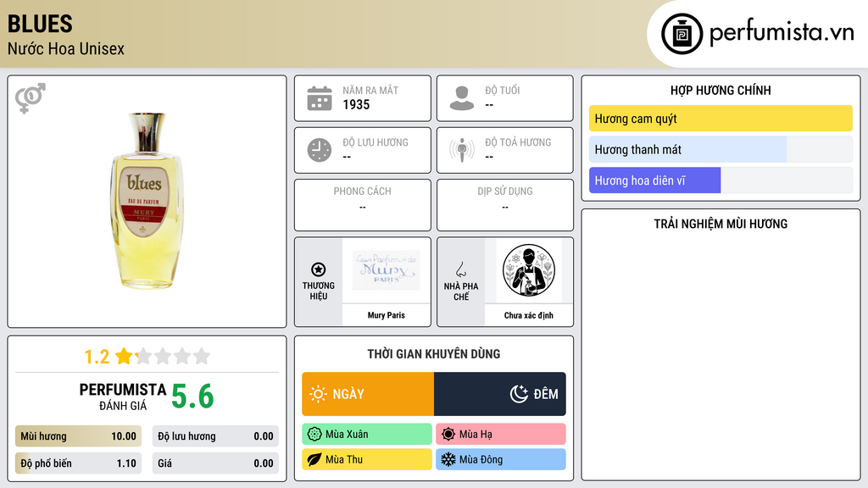The width and height of the screenshot is (868, 488).
Task: Click the Độ lưu hương 0.00 score bar
Action: click(x=215, y=436)
